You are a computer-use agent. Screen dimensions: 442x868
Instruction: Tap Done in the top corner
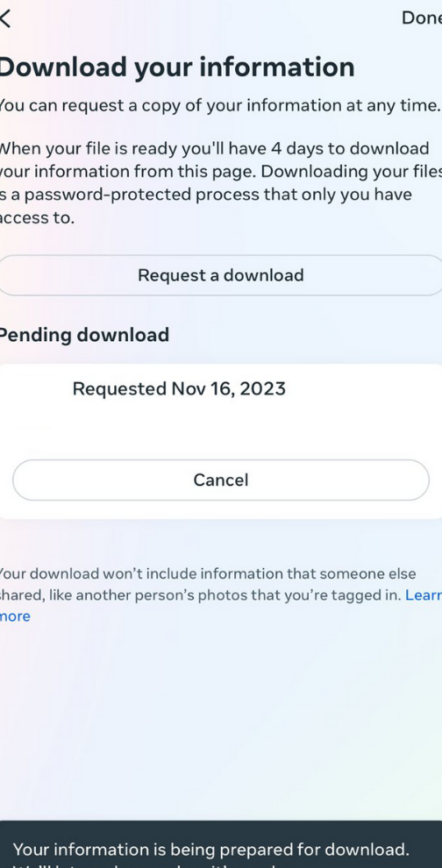422,18
